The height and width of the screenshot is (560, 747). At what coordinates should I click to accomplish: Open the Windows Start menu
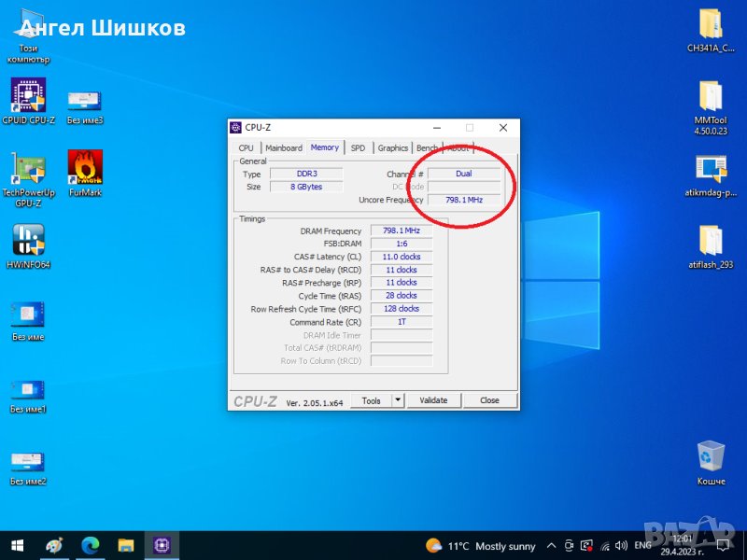(x=17, y=545)
